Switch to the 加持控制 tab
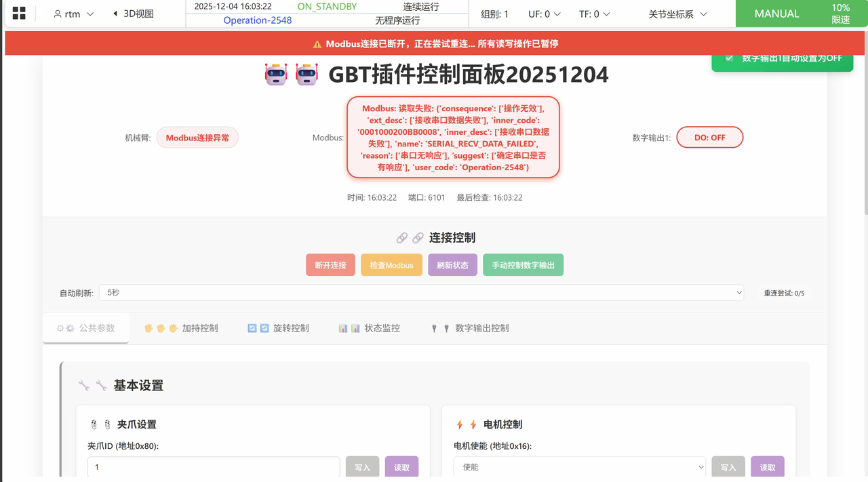 coord(181,328)
